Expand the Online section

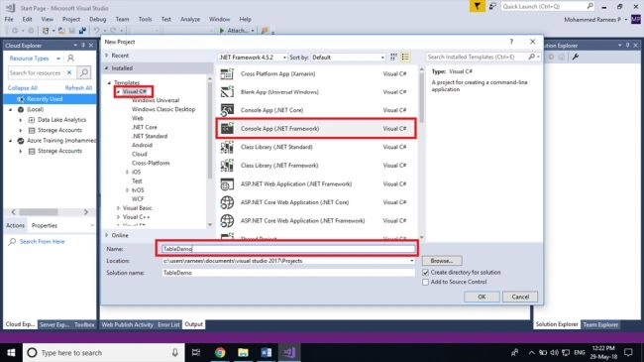tap(106, 235)
